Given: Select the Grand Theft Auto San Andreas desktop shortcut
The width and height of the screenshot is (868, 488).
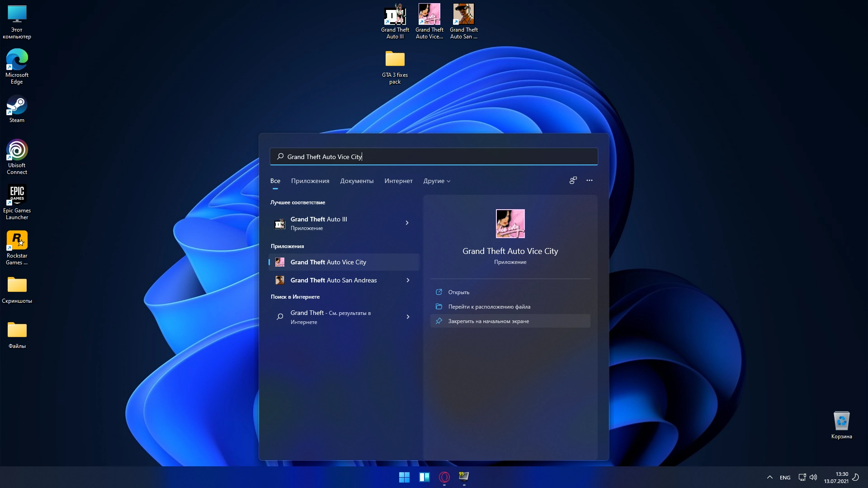Looking at the screenshot, I should (463, 21).
